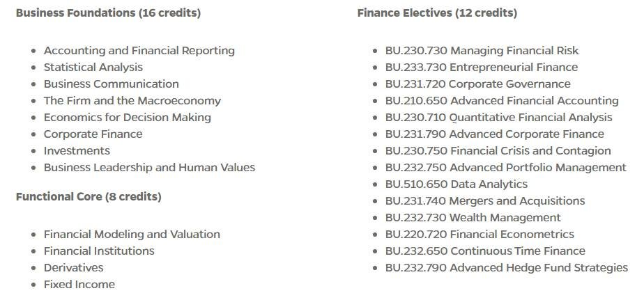Select Statistical Analysis in Business Foundations

tap(93, 68)
